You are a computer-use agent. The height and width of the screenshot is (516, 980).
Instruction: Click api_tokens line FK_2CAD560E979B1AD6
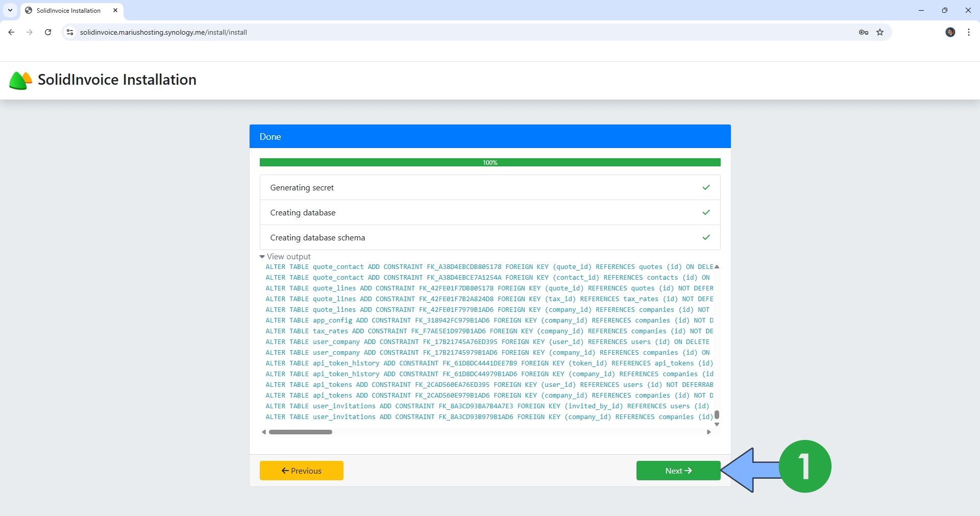(489, 396)
